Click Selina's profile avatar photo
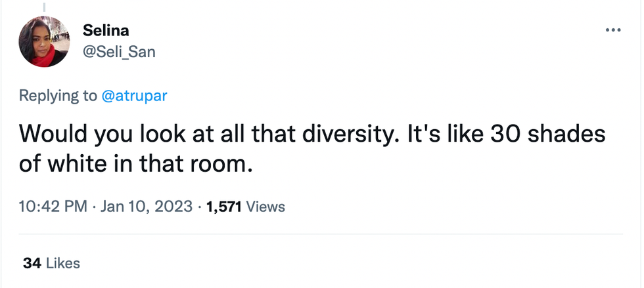The image size is (644, 288). 45,41
